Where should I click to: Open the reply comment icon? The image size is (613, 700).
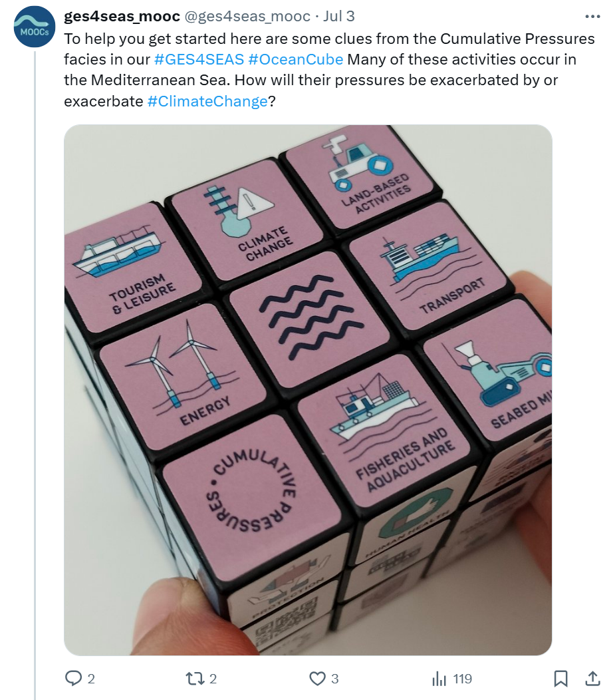point(73,678)
